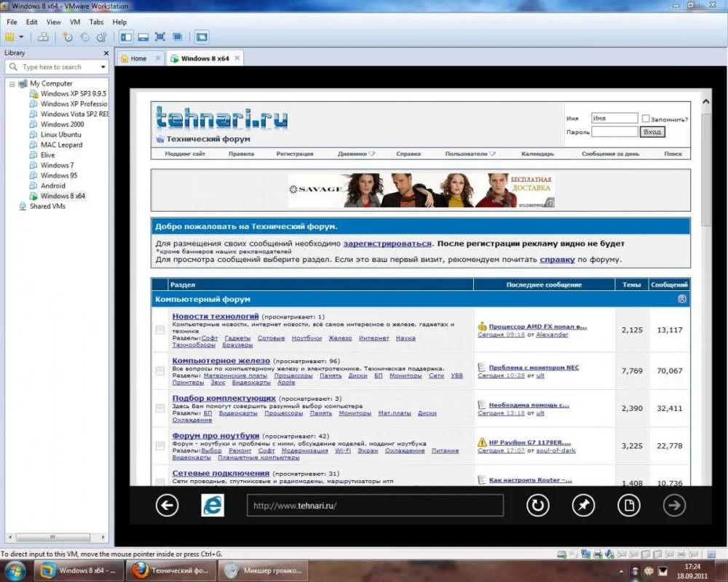Select Linux Ubuntu VM in library
Screen dimensions: 728x582
[55, 135]
